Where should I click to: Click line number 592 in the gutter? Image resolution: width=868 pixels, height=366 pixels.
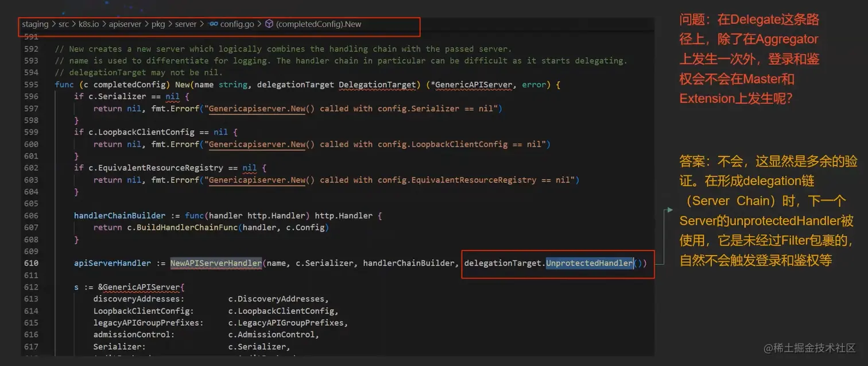[x=32, y=49]
